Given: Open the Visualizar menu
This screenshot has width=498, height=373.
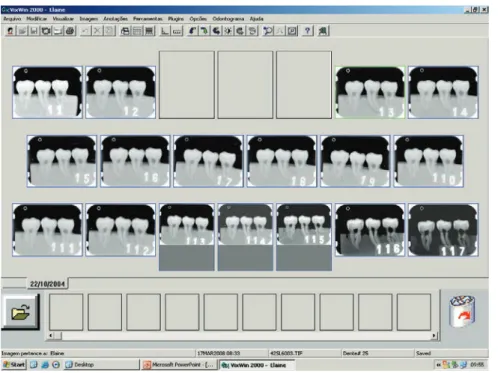Looking at the screenshot, I should click(63, 19).
